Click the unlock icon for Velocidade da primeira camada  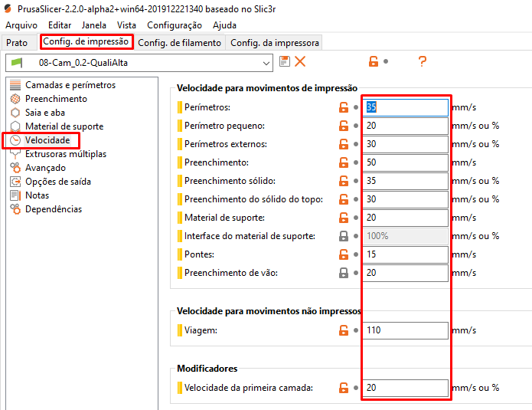(344, 388)
